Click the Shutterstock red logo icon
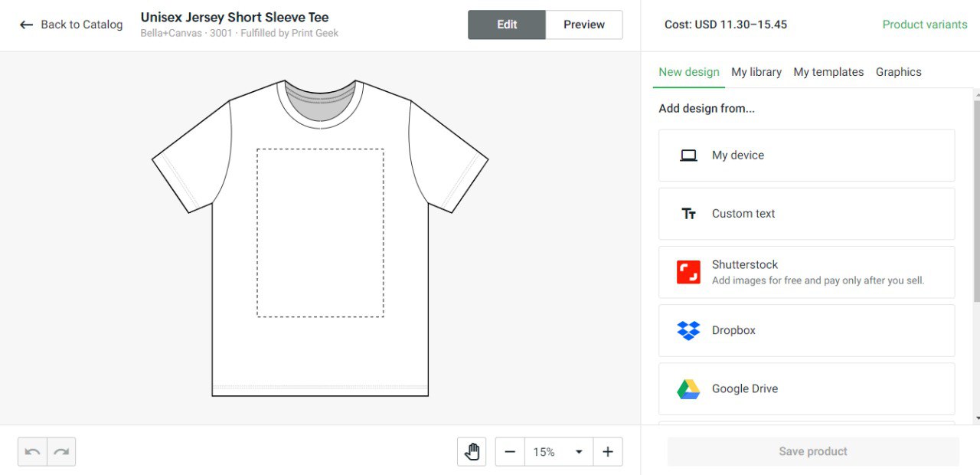Viewport: 980px width, 475px height. pyautogui.click(x=688, y=272)
